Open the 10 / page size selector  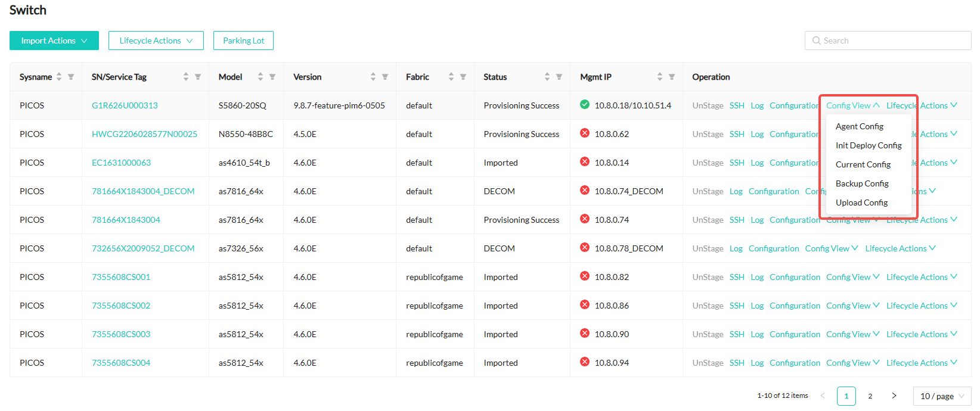942,396
